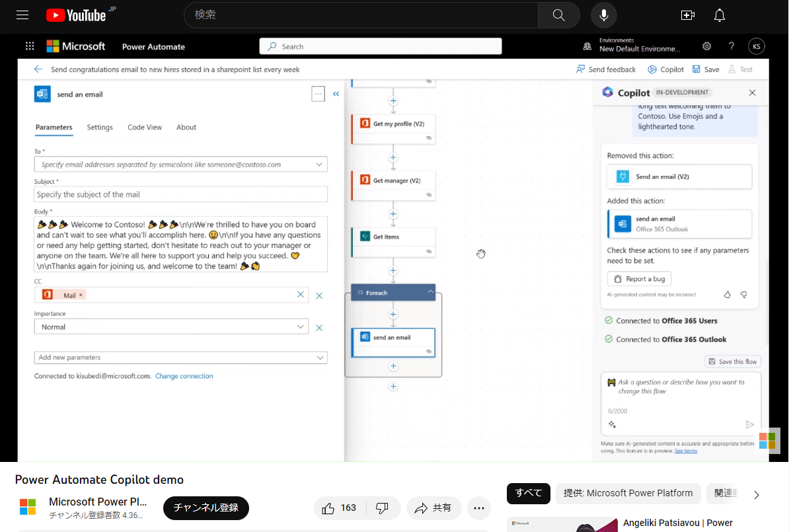Click the removed Send an email (V2) card
Screen dimensions: 789x532
pyautogui.click(x=679, y=176)
